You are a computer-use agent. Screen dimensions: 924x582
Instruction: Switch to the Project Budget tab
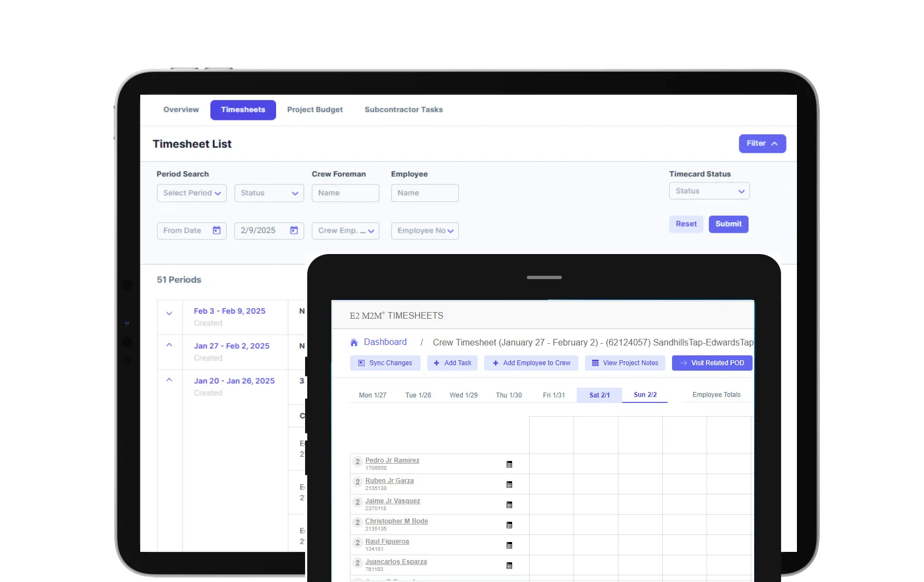(x=315, y=110)
